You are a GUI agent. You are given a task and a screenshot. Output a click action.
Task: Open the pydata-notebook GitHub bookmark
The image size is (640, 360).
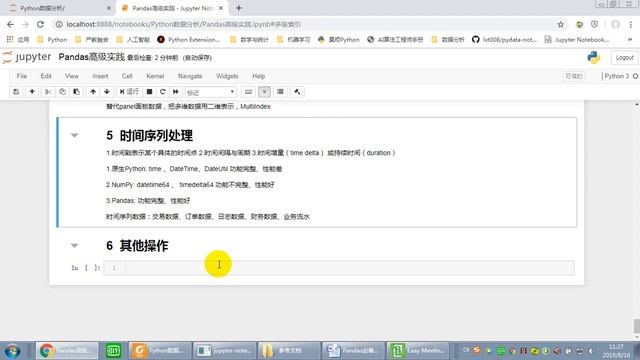pos(504,40)
